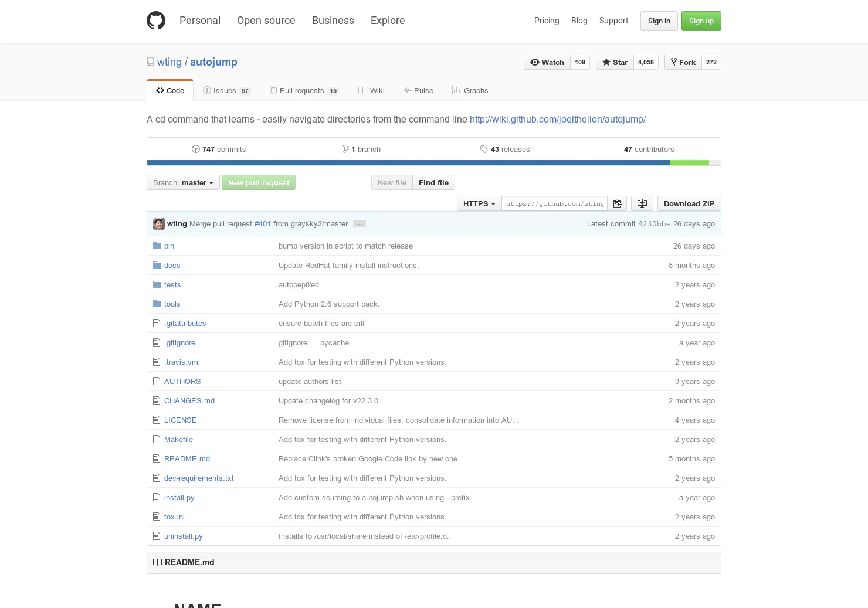Open the 109 watchers count
Viewport: 868px width, 608px height.
click(x=580, y=62)
